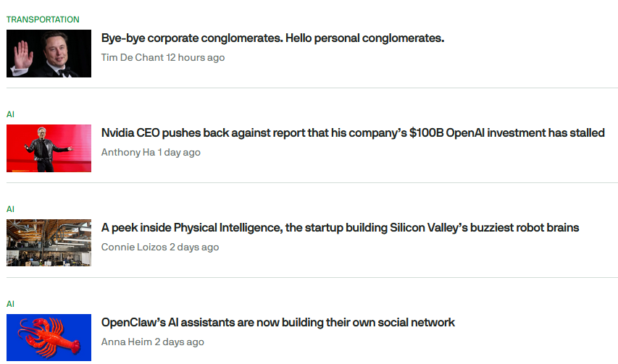The height and width of the screenshot is (364, 618).
Task: Open 'Bye-bye corporate conglomerates' headline
Action: point(272,38)
